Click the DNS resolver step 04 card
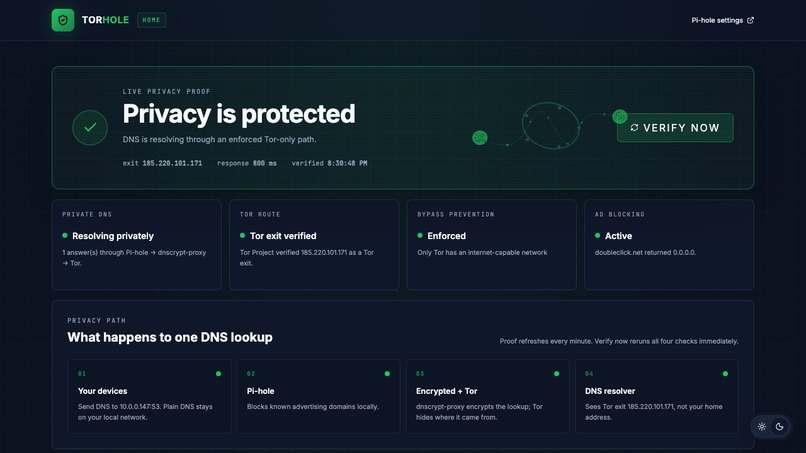 (x=656, y=396)
